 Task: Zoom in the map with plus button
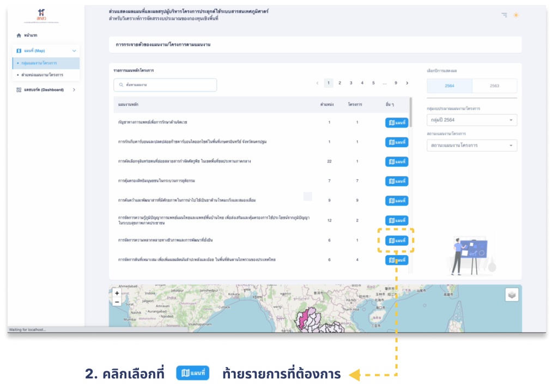(117, 293)
